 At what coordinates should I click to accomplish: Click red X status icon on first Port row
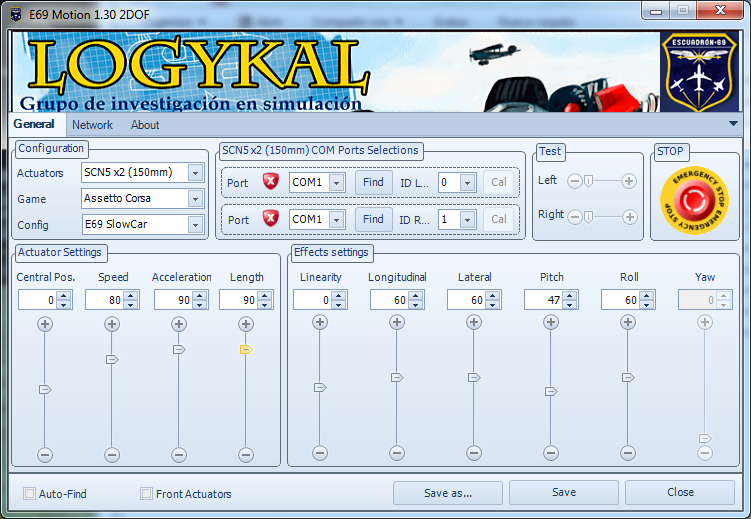tap(271, 181)
